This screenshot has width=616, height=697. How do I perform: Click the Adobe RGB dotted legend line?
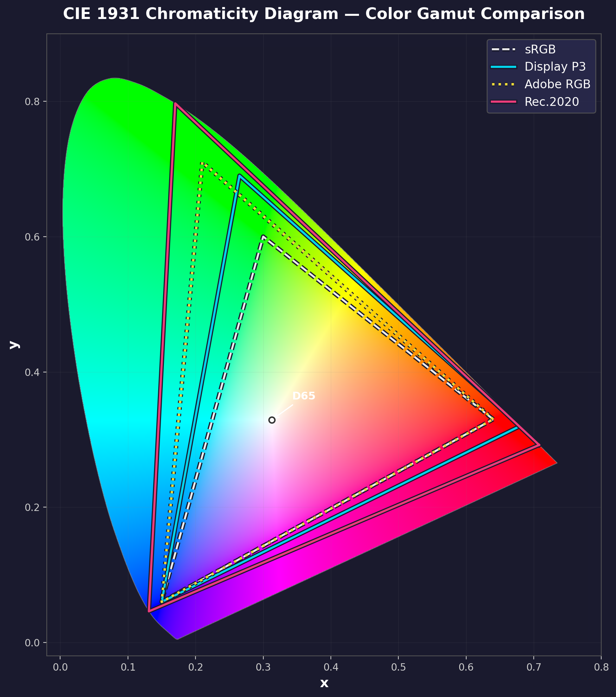503,84
